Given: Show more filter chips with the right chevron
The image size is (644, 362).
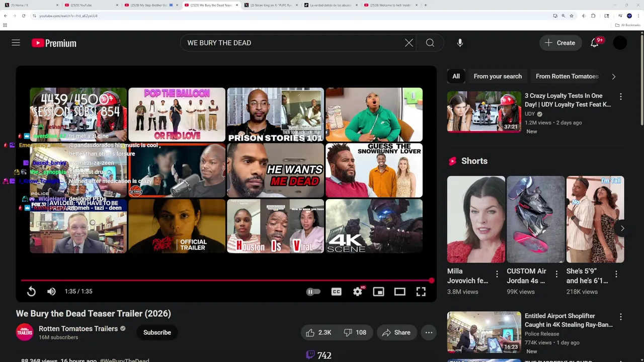Looking at the screenshot, I should click(613, 76).
